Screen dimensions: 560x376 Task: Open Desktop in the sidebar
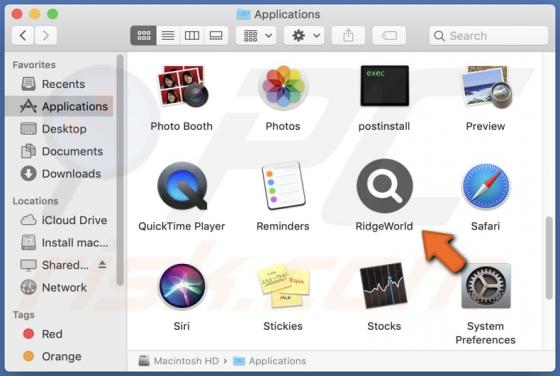tap(60, 129)
